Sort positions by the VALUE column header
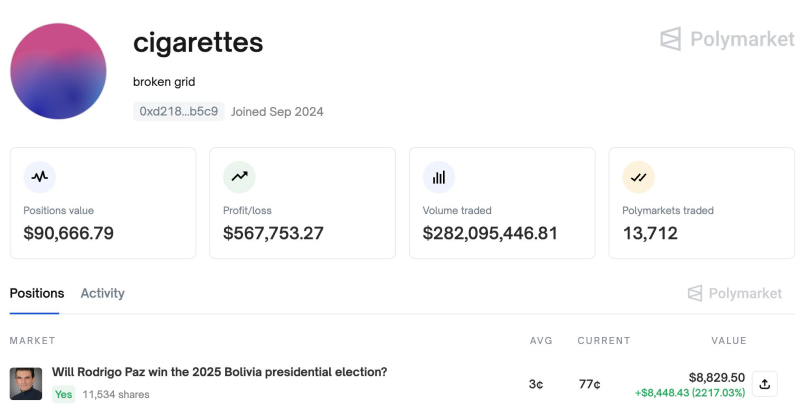 (729, 340)
